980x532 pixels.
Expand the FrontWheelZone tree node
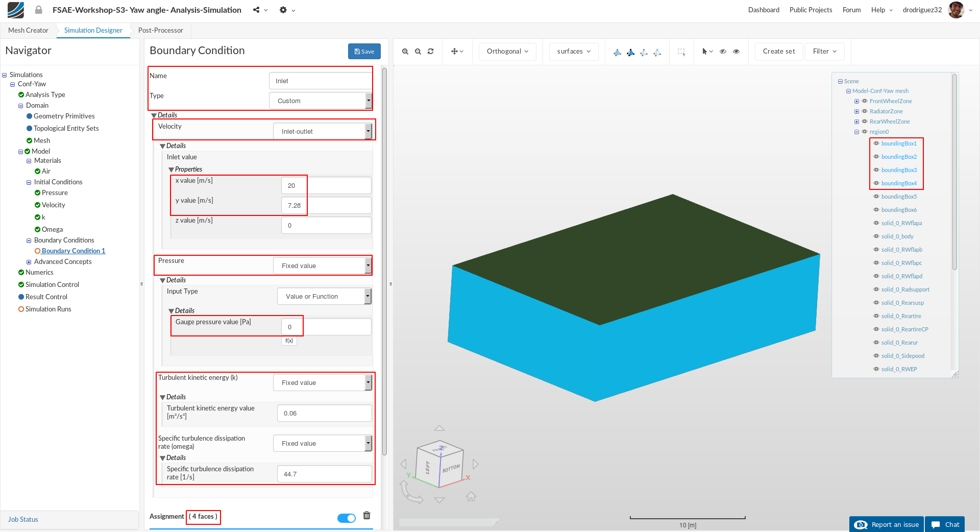click(x=856, y=101)
